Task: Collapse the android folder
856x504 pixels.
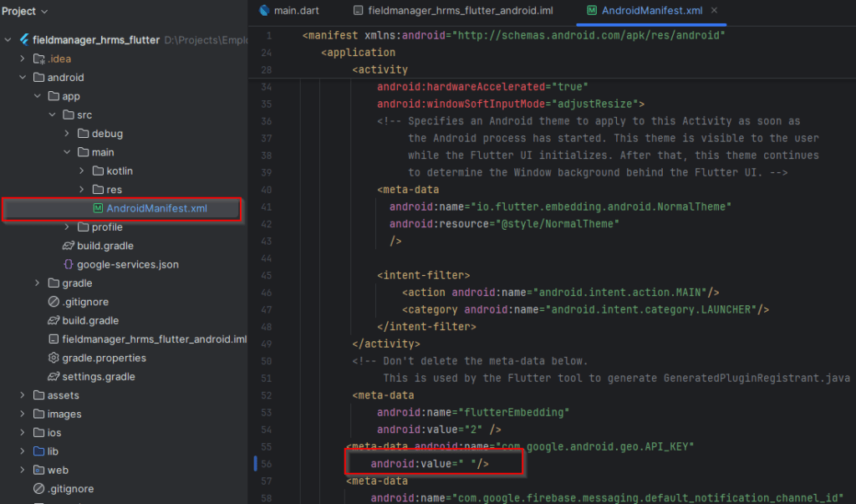Action: [23, 77]
